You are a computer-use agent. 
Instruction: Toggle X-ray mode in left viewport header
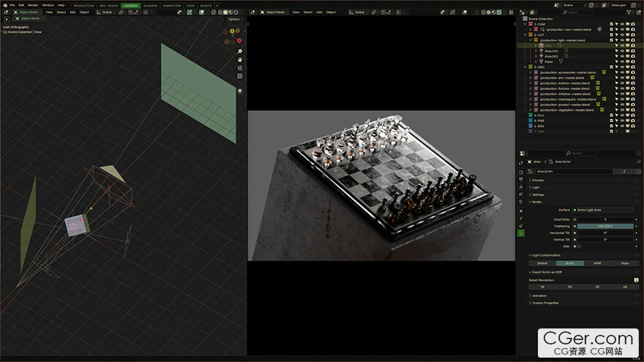coord(214,12)
